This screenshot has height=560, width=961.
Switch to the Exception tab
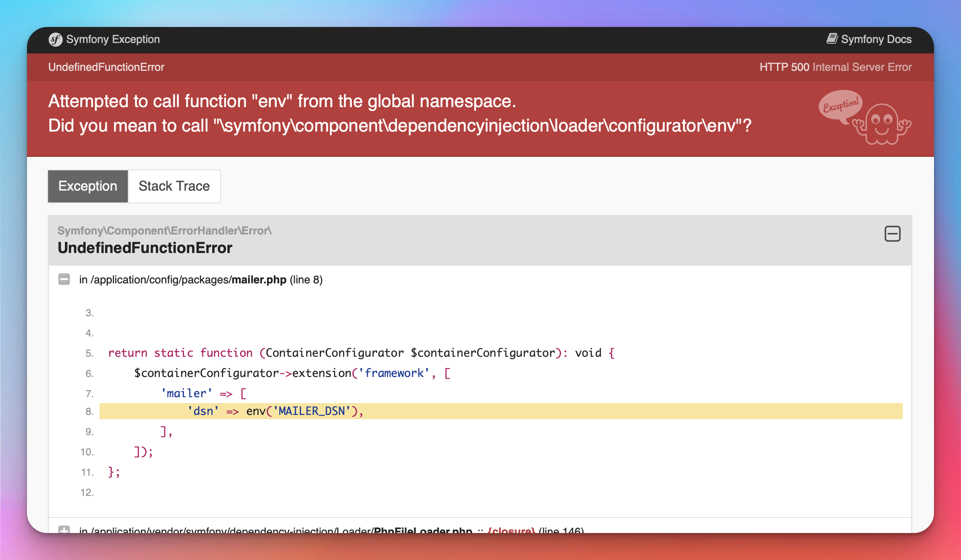click(x=88, y=186)
